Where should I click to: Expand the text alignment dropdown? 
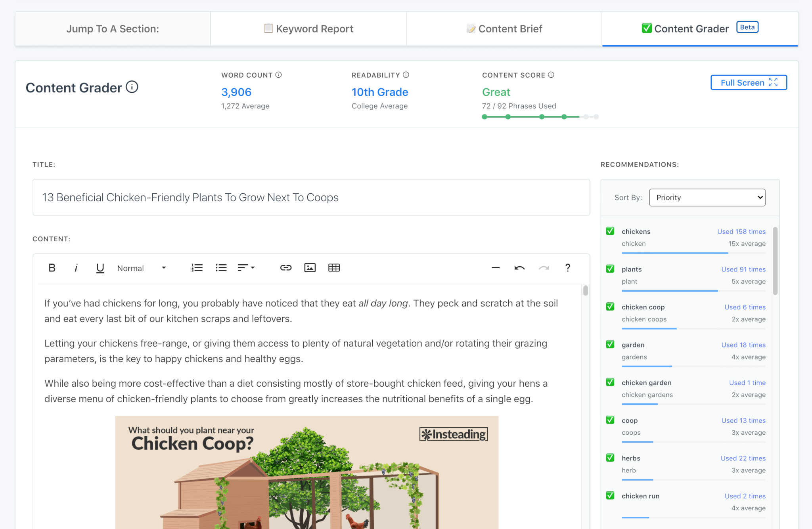(x=246, y=268)
